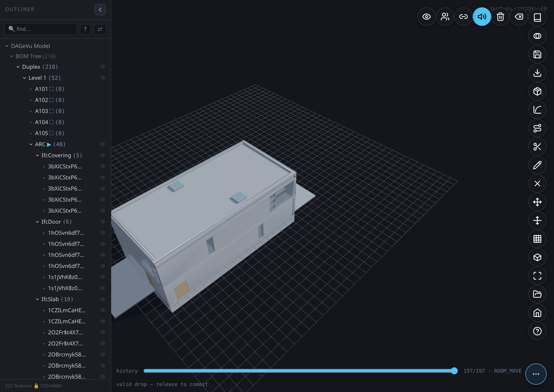This screenshot has width=554, height=392.
Task: Collapse the DAGeVu Model root node
Action: 7,46
